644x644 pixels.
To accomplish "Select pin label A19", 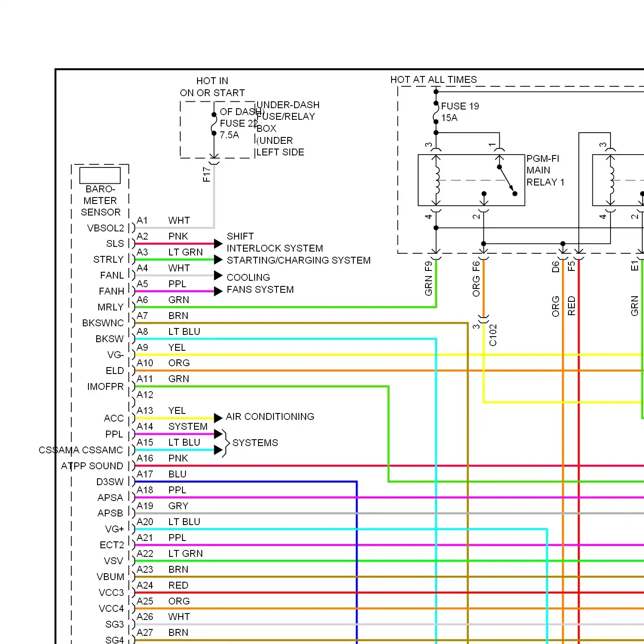I will click(145, 506).
